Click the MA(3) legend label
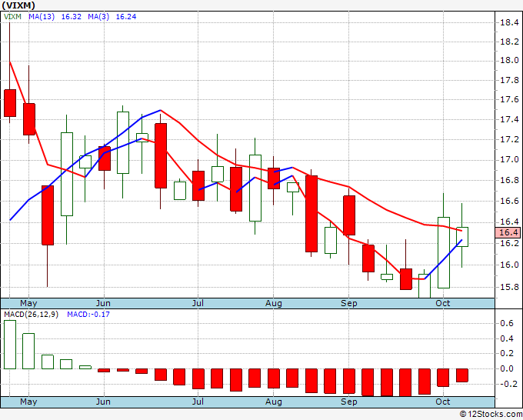Image resolution: width=523 pixels, height=420 pixels. pyautogui.click(x=98, y=17)
